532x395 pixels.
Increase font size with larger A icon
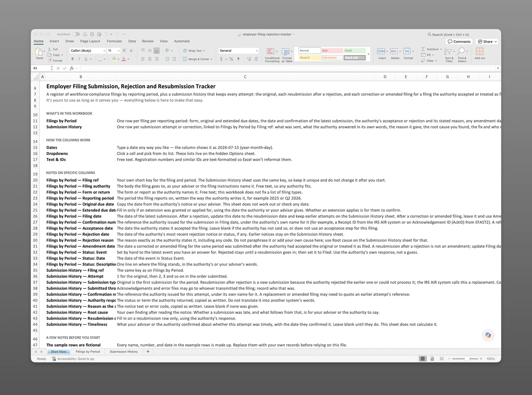[x=125, y=50]
